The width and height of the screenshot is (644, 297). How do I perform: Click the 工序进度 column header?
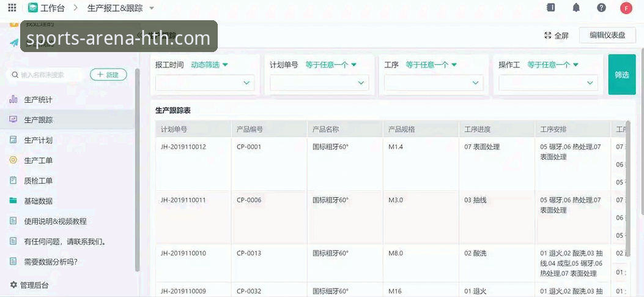[x=497, y=129]
